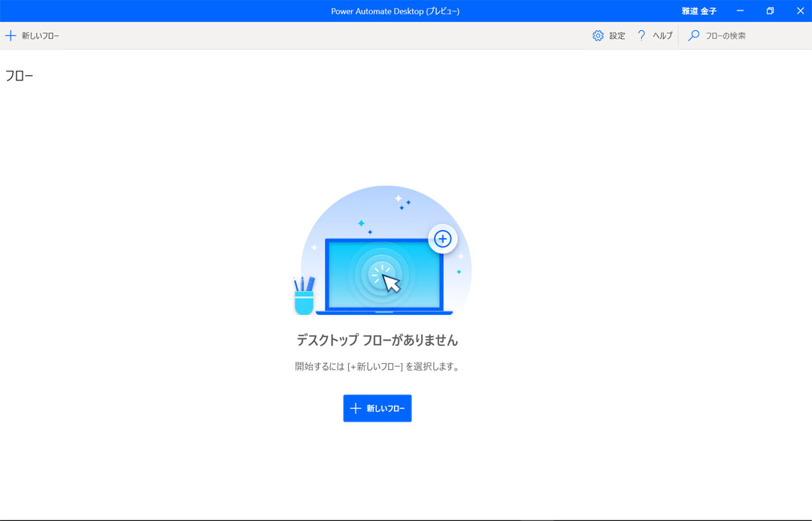Minimize the Power Automate Desktop window
This screenshot has width=812, height=521.
click(x=740, y=11)
